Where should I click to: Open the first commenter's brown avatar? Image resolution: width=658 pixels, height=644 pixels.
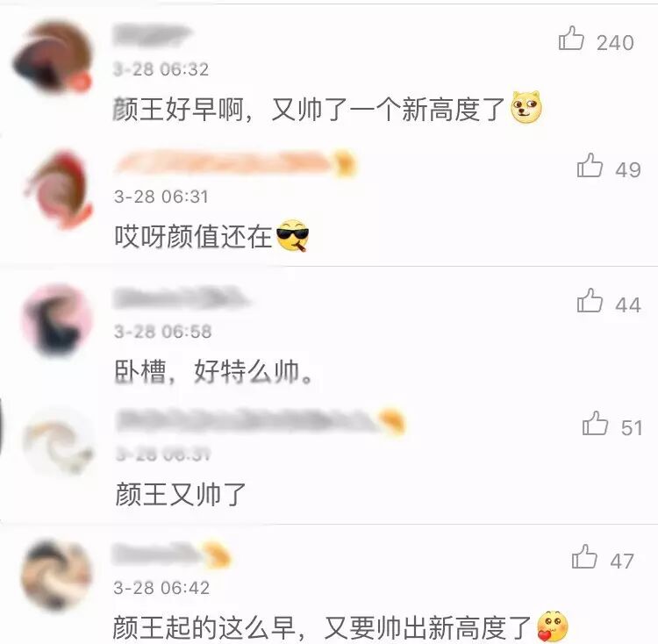pos(53,58)
